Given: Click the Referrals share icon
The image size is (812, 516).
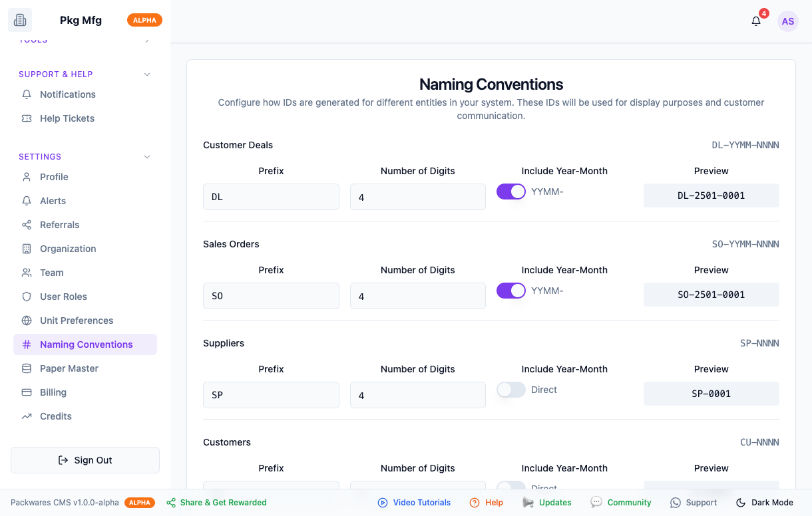Looking at the screenshot, I should (x=27, y=225).
